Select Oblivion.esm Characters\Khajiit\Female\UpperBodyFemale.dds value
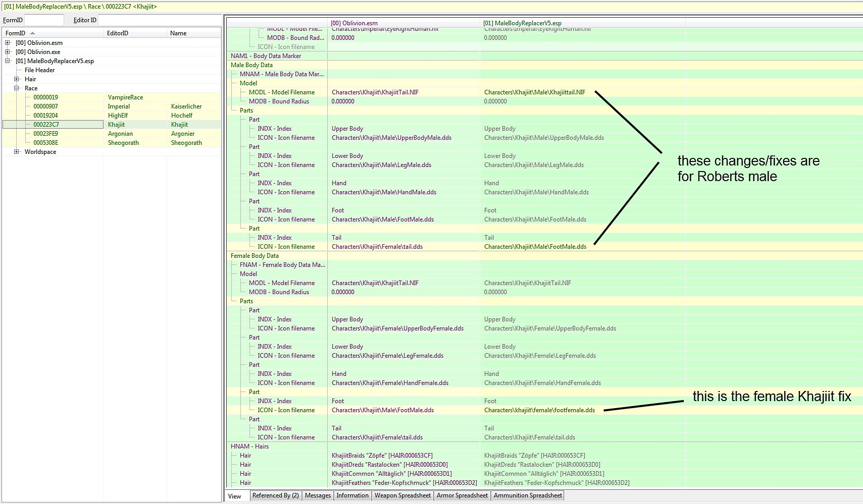 (x=397, y=328)
